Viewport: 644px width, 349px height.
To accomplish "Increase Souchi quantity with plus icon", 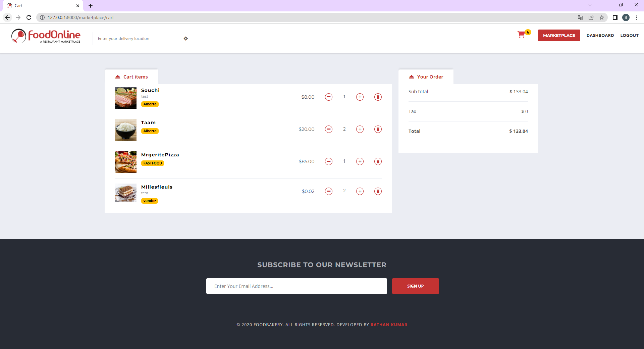I will tap(360, 97).
